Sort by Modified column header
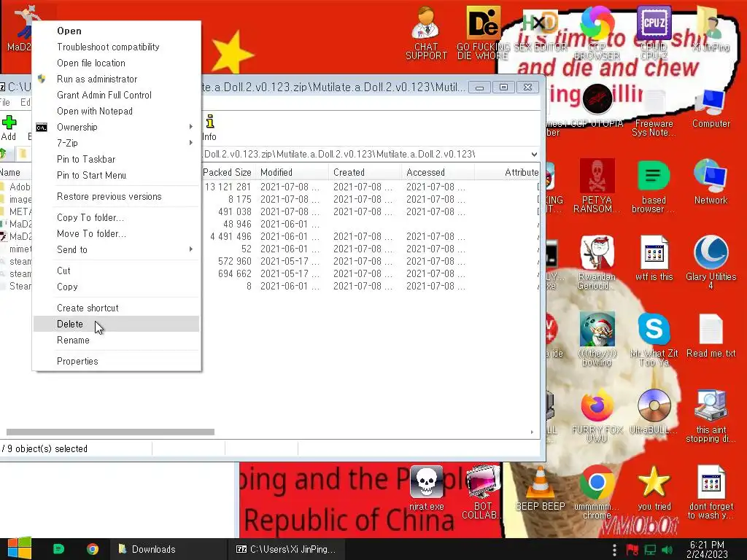This screenshot has height=560, width=747. (292, 172)
